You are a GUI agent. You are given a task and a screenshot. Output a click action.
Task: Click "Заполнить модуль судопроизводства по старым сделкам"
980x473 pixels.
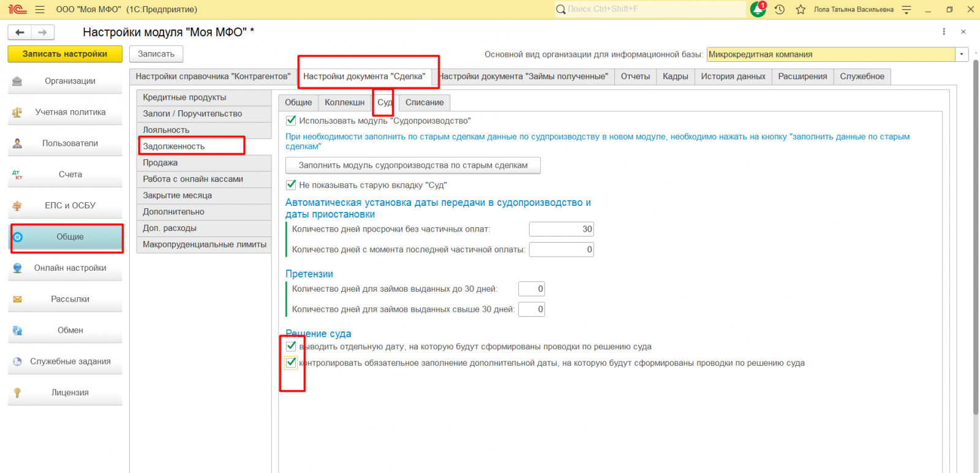tap(413, 165)
